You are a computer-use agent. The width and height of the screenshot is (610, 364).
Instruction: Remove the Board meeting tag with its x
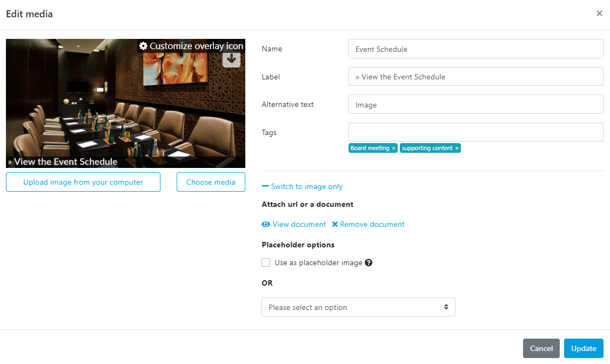(x=394, y=148)
